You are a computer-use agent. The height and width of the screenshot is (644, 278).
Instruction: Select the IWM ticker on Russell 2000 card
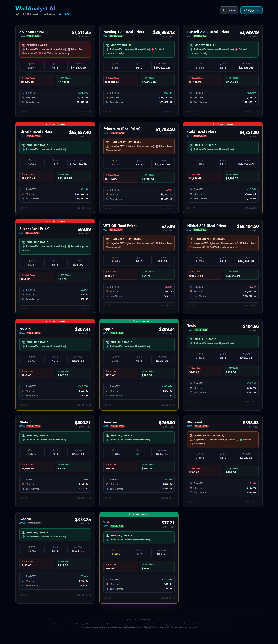[x=189, y=36]
